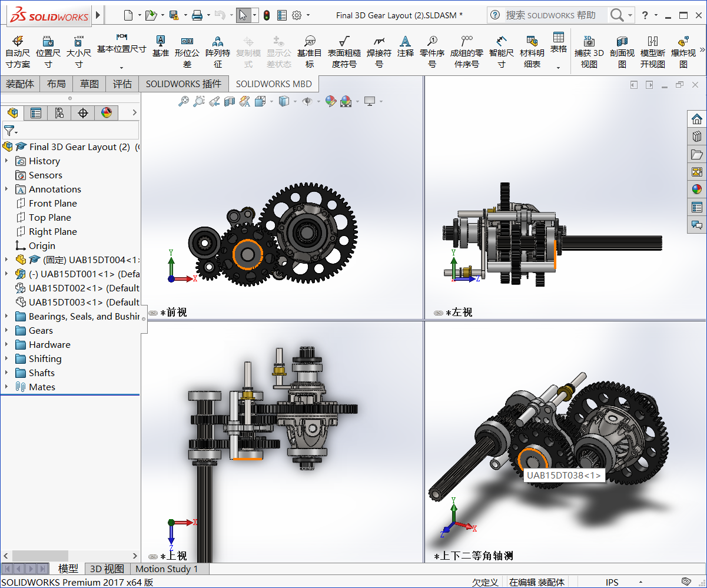Image resolution: width=707 pixels, height=588 pixels.
Task: Click the Note (注释) tool
Action: [405, 46]
